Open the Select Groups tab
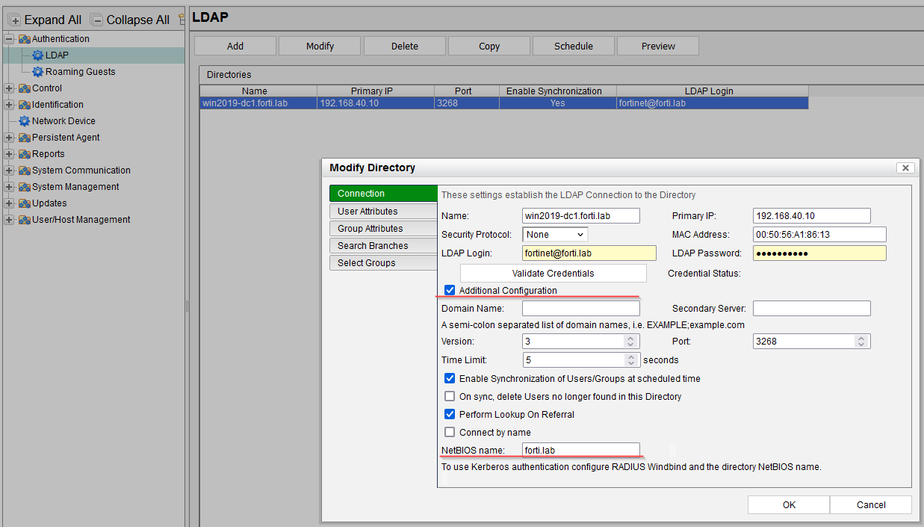 [x=383, y=262]
